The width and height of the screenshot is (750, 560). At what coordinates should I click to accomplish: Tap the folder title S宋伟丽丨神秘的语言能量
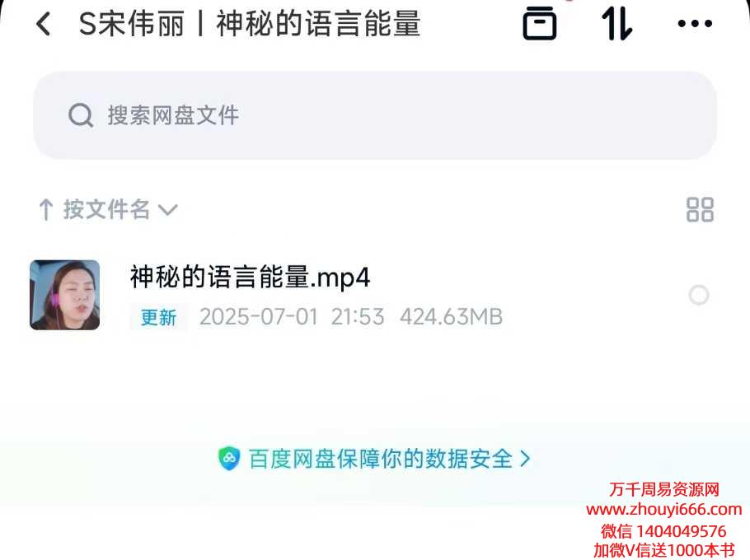tap(250, 24)
